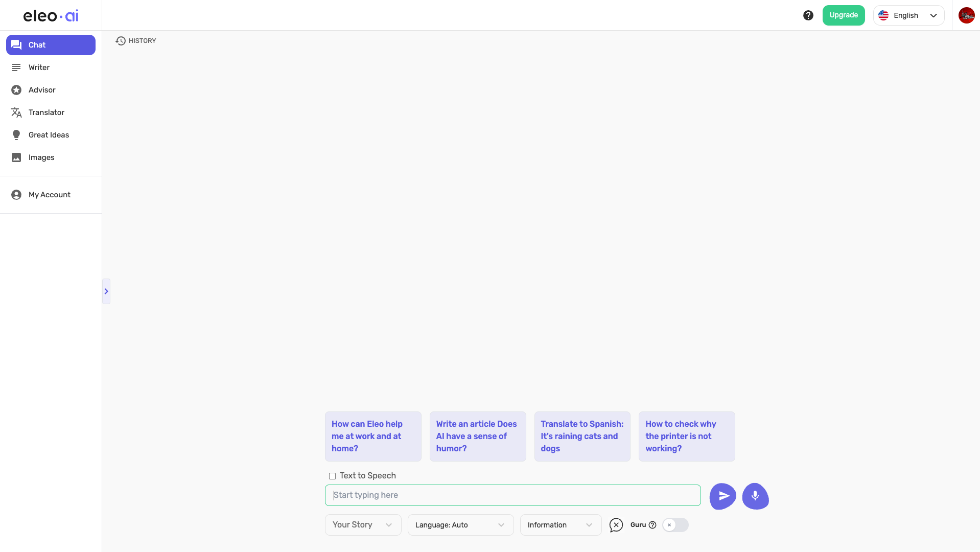Click the green Upgrade button
Screen dimensions: 980x552
pos(843,15)
